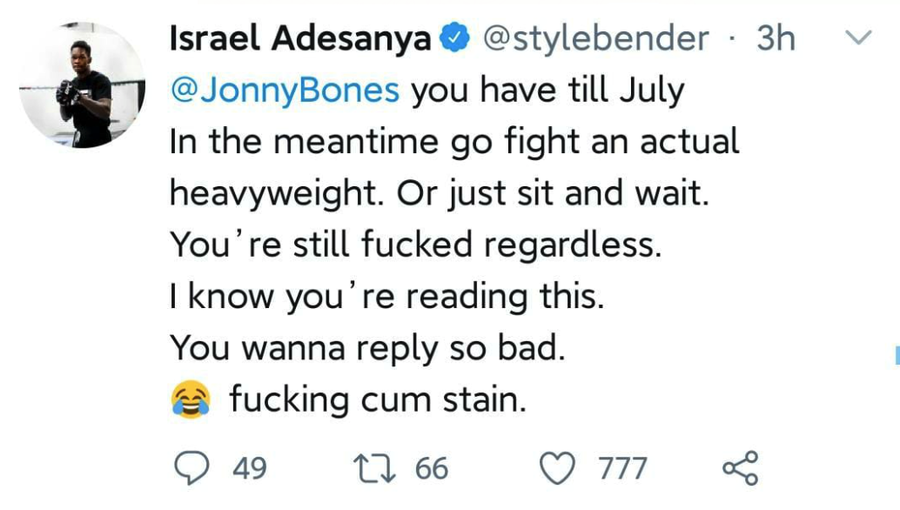Image resolution: width=900 pixels, height=510 pixels.
Task: Open the @JonnyBones mention link
Action: [x=286, y=90]
